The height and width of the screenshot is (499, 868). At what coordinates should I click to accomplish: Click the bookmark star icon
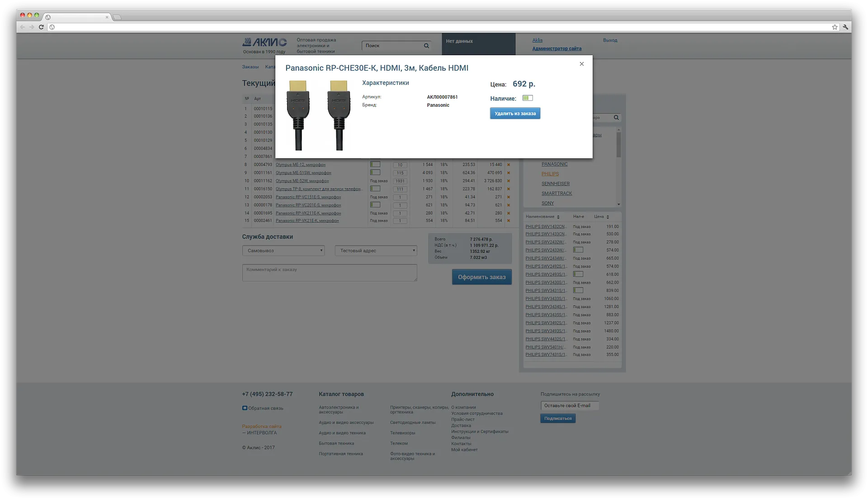point(835,27)
